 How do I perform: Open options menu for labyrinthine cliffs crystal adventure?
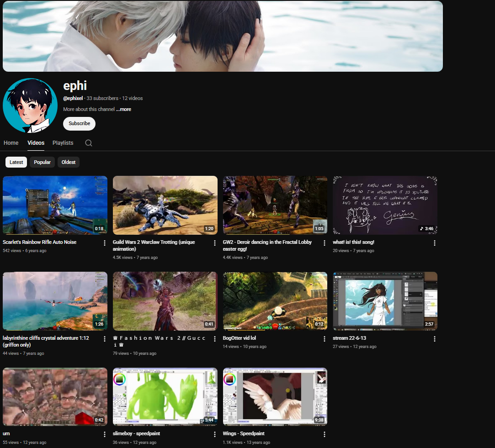pos(105,339)
